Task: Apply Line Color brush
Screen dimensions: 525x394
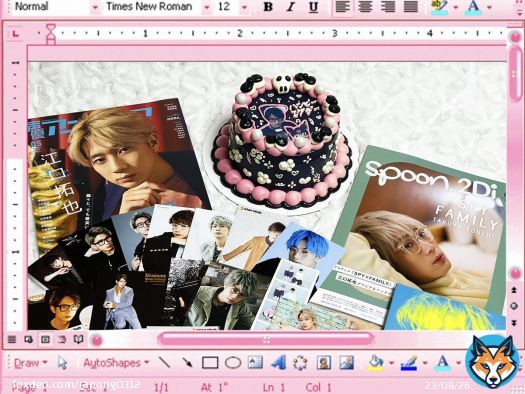Action: pos(409,363)
